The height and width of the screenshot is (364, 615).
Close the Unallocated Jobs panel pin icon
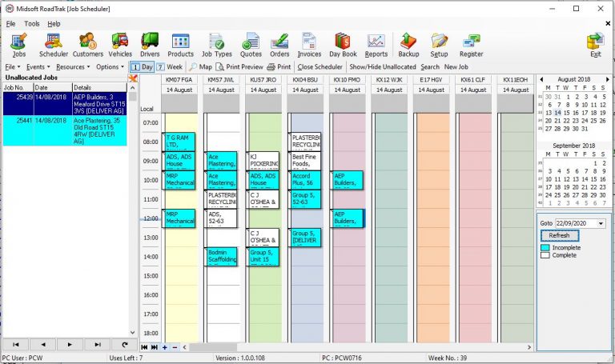133,78
